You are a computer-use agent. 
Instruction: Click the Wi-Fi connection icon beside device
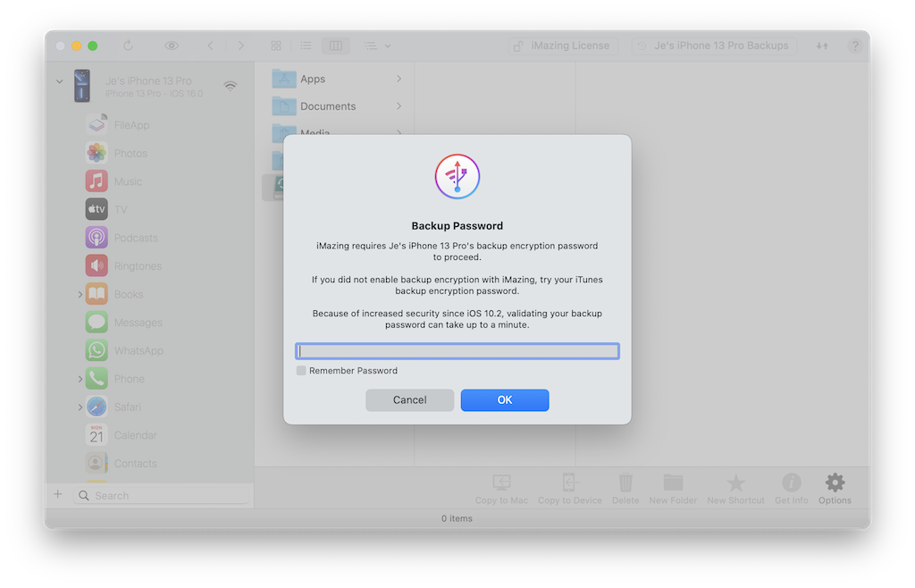(231, 87)
